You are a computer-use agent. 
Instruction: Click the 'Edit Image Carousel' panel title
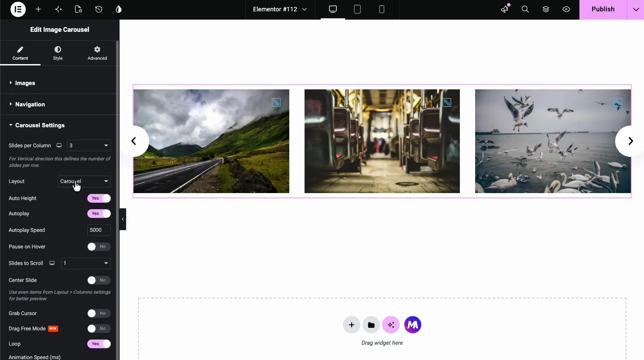(60, 30)
